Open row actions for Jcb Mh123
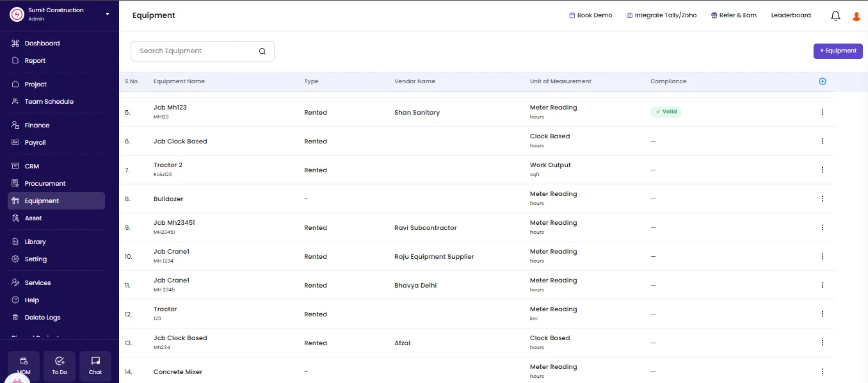 point(823,112)
